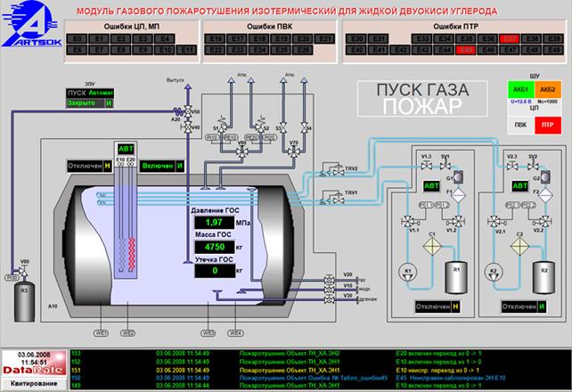
Task: Select receiver tank R1
Action: [x=456, y=277]
